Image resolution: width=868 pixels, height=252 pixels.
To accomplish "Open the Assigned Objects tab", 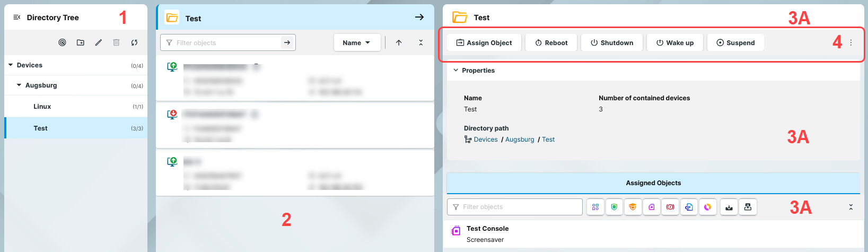I will (653, 183).
